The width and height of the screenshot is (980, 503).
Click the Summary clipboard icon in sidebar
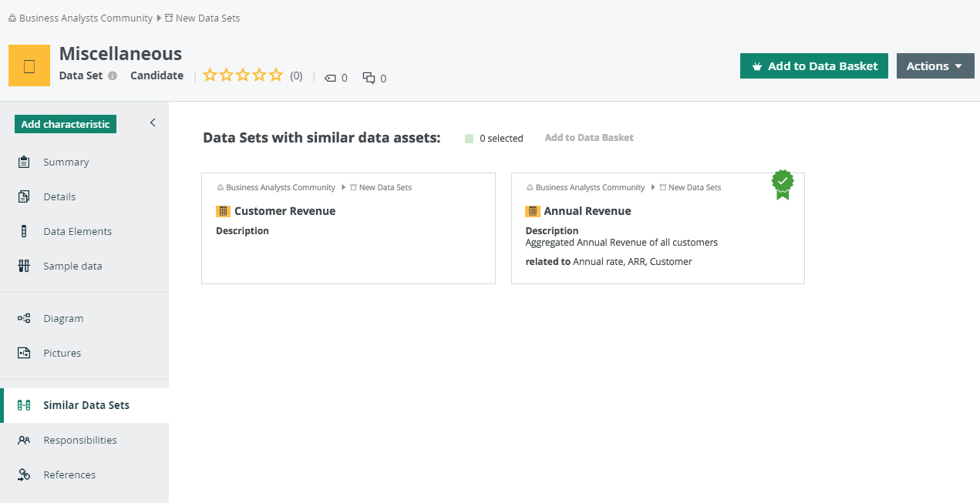24,162
